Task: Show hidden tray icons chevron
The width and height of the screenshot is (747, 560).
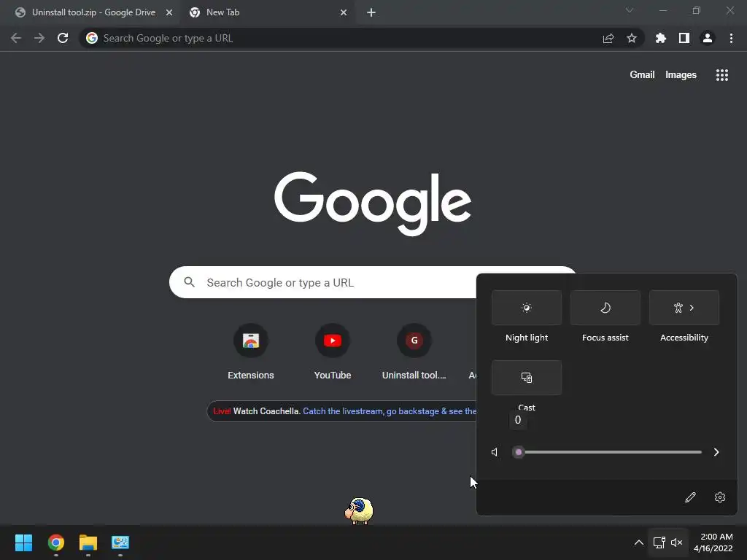Action: click(639, 542)
